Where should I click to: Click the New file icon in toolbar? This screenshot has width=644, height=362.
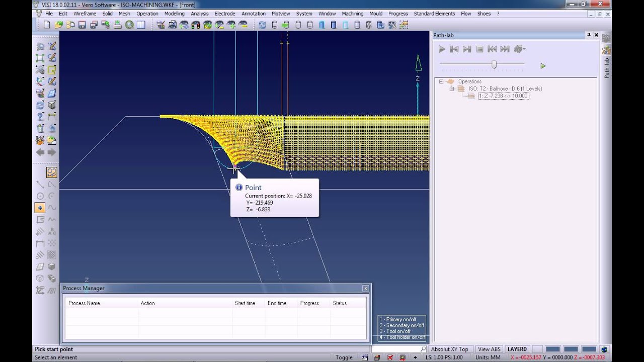[x=47, y=25]
